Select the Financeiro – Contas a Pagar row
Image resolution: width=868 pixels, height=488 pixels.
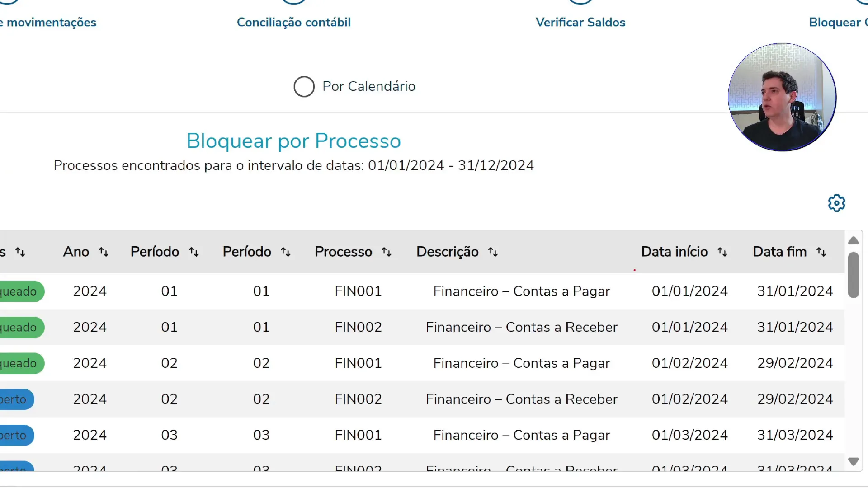[x=521, y=291]
